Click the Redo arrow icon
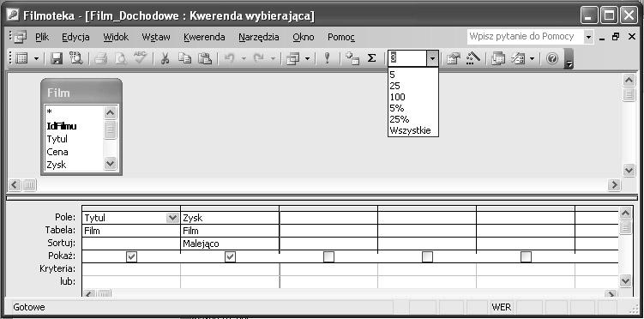This screenshot has height=319, width=644. 258,59
